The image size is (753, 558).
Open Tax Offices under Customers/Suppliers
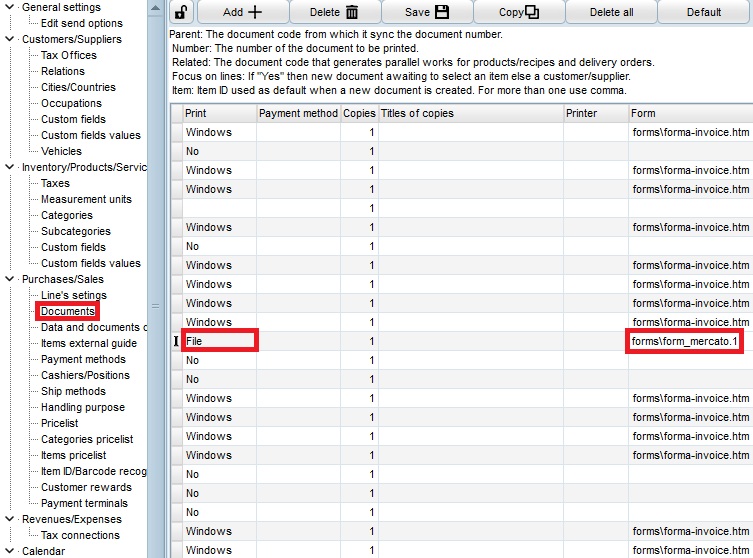tap(68, 56)
